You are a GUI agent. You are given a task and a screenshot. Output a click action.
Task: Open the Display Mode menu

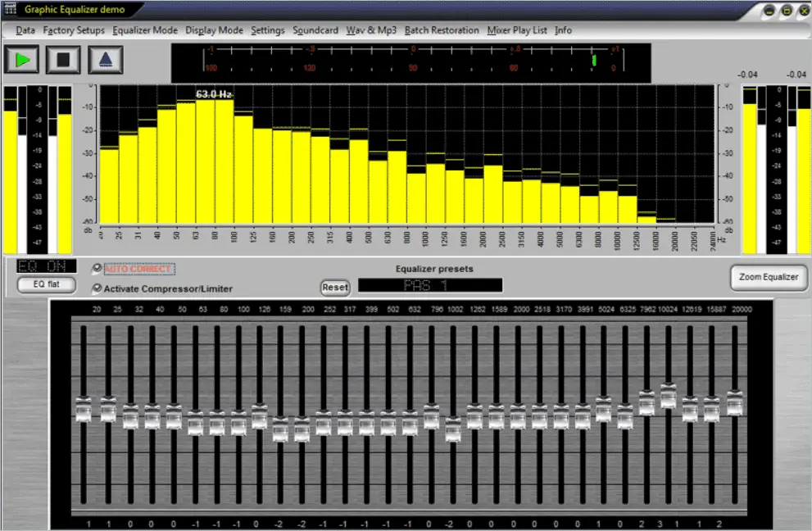[x=215, y=30]
